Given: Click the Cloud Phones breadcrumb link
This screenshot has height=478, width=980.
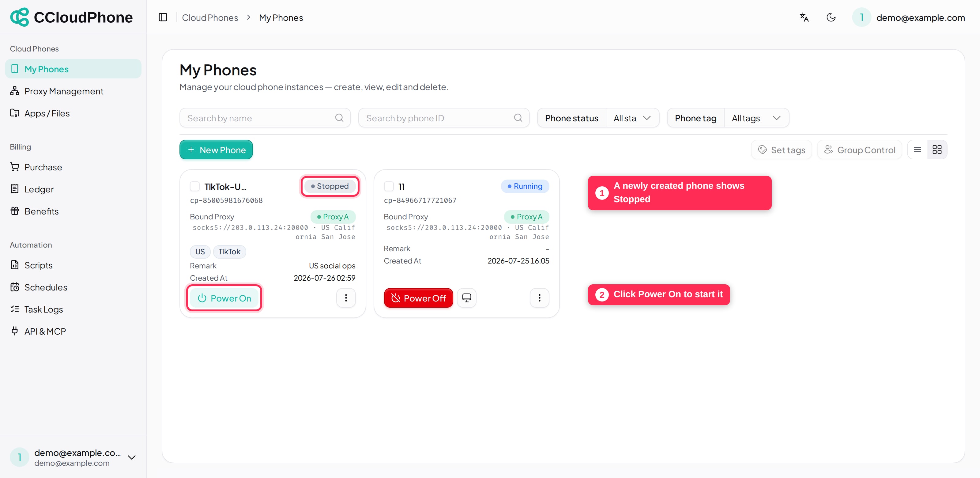Looking at the screenshot, I should pyautogui.click(x=210, y=17).
